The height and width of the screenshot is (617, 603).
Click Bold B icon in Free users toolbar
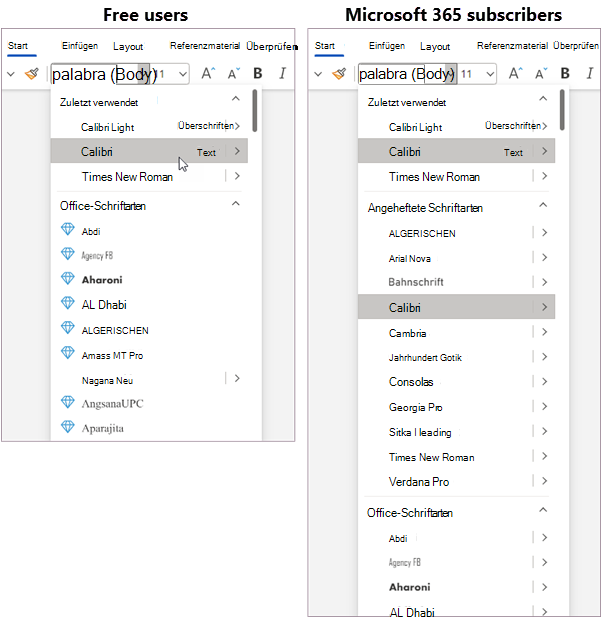(x=258, y=73)
